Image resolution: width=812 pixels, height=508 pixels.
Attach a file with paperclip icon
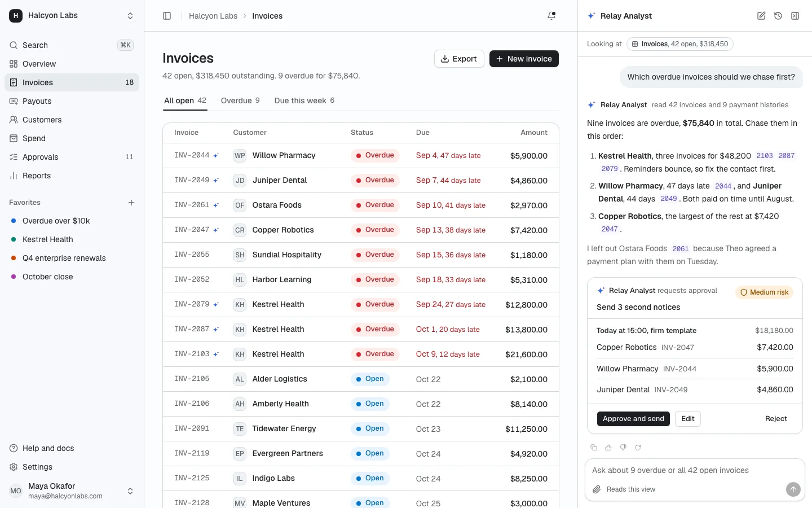[597, 489]
